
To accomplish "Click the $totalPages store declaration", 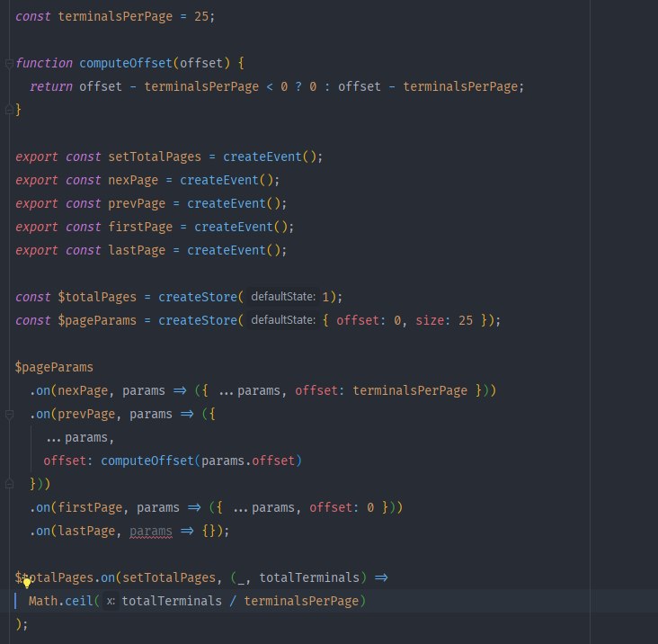I will point(97,297).
